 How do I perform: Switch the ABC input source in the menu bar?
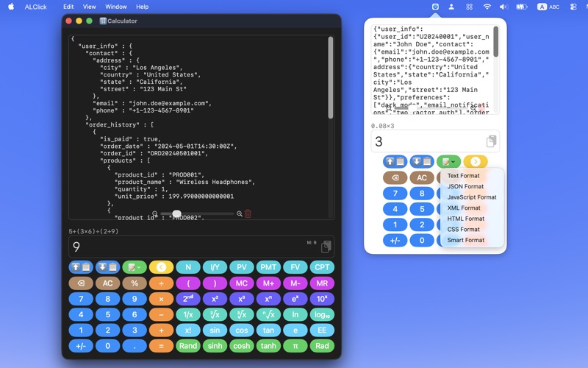click(x=548, y=7)
